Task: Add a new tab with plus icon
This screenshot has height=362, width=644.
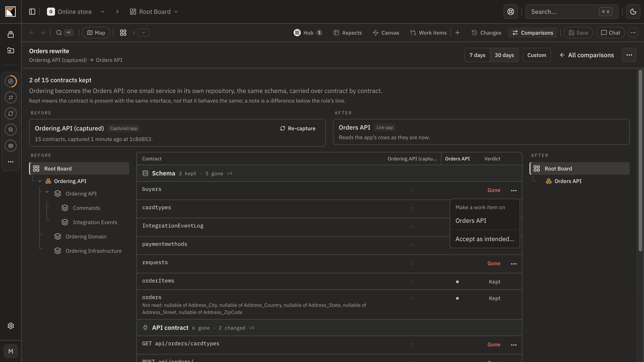Action: tap(457, 33)
